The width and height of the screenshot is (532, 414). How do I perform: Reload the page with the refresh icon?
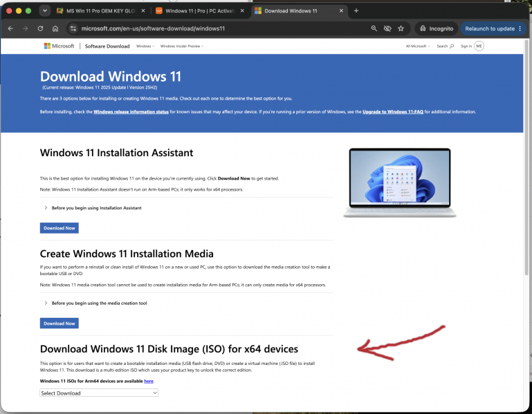(40, 29)
